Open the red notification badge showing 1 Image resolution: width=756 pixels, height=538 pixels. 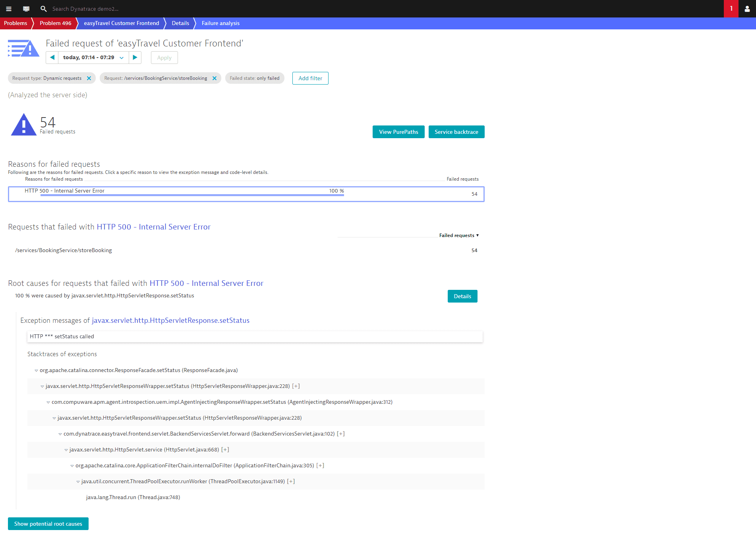pos(731,9)
